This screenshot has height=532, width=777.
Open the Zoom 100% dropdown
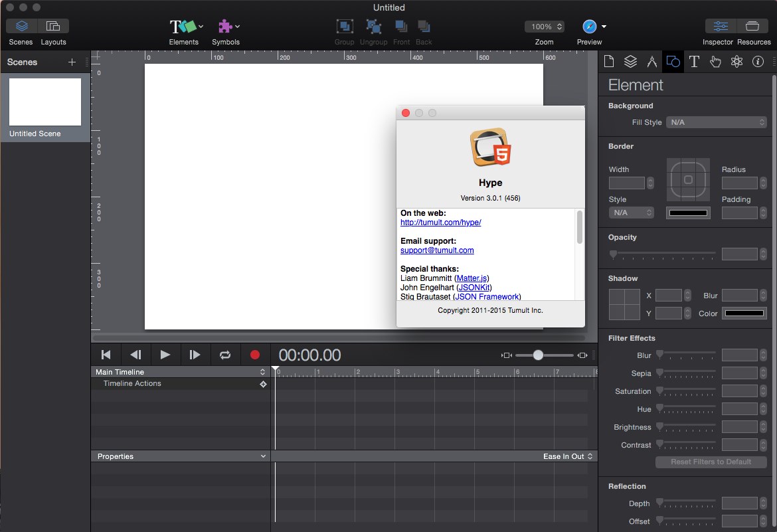click(544, 27)
